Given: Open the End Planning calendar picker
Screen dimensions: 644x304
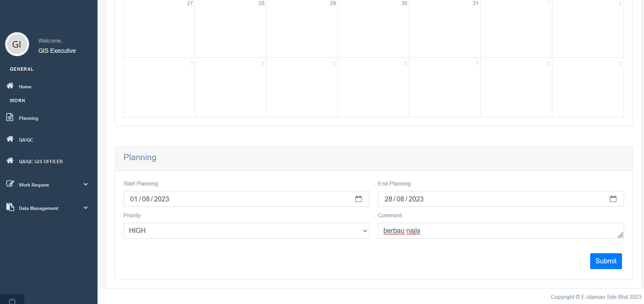Looking at the screenshot, I should 613,199.
